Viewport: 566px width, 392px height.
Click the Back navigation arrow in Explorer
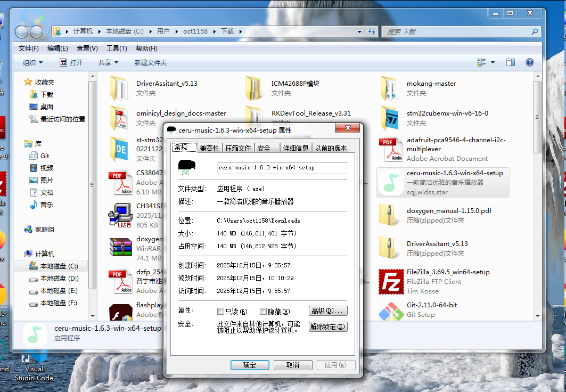[22, 32]
